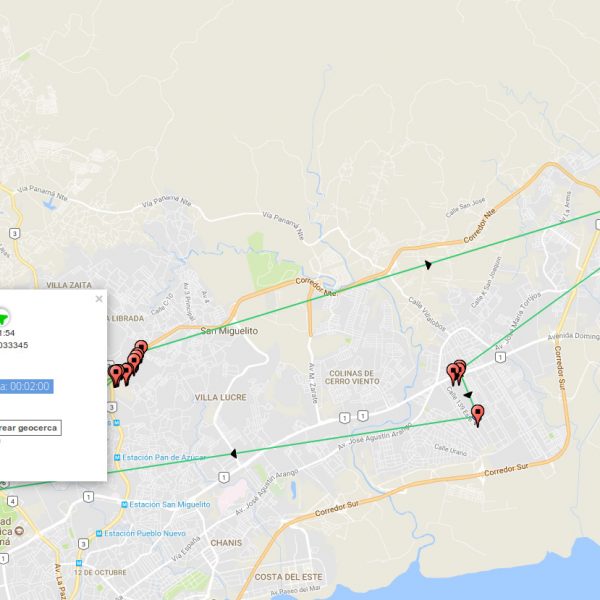Click the Estación San Miguelito metro icon
Screen dimensions: 600x600
[x=126, y=505]
